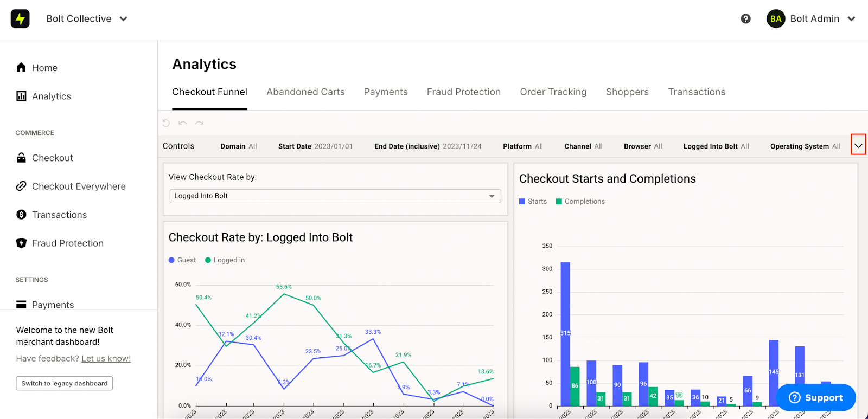Open the Start Date filter
Screen dimensions: 868x419
[x=315, y=146]
